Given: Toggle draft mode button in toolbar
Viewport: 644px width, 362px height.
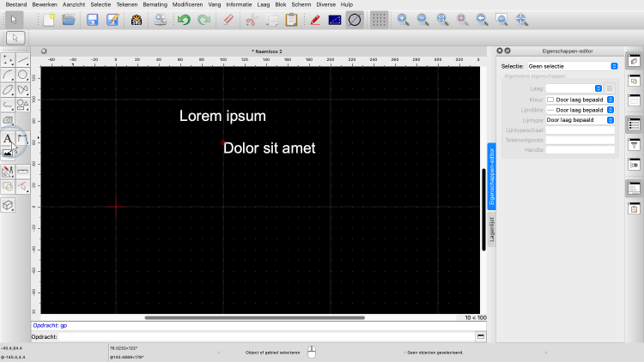Looking at the screenshot, I should coord(355,20).
